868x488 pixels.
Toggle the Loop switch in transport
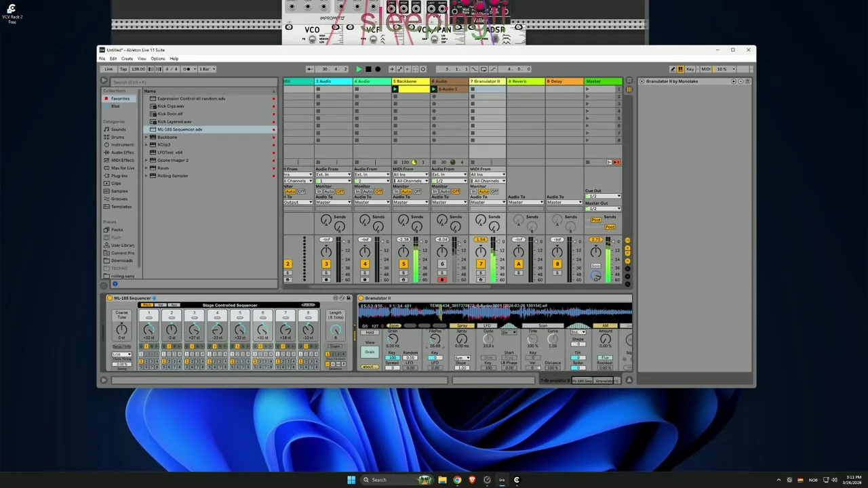pyautogui.click(x=483, y=69)
